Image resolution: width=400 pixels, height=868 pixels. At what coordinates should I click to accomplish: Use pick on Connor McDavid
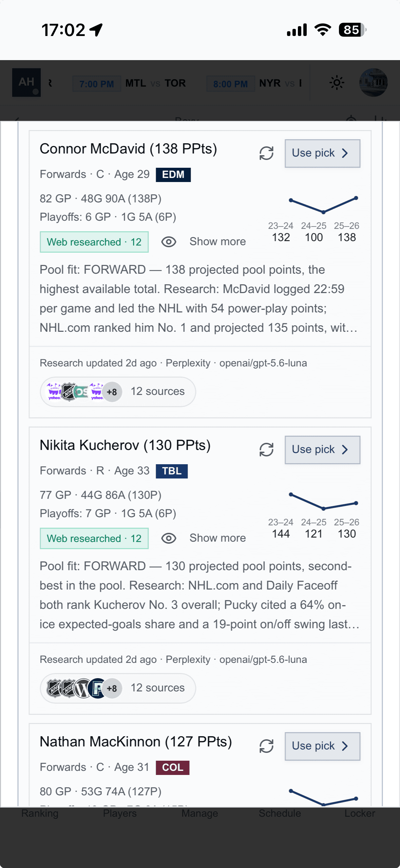pos(322,153)
